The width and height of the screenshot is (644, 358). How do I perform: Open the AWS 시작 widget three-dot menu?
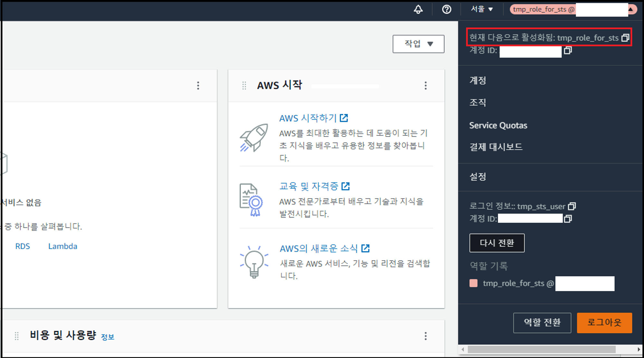425,85
